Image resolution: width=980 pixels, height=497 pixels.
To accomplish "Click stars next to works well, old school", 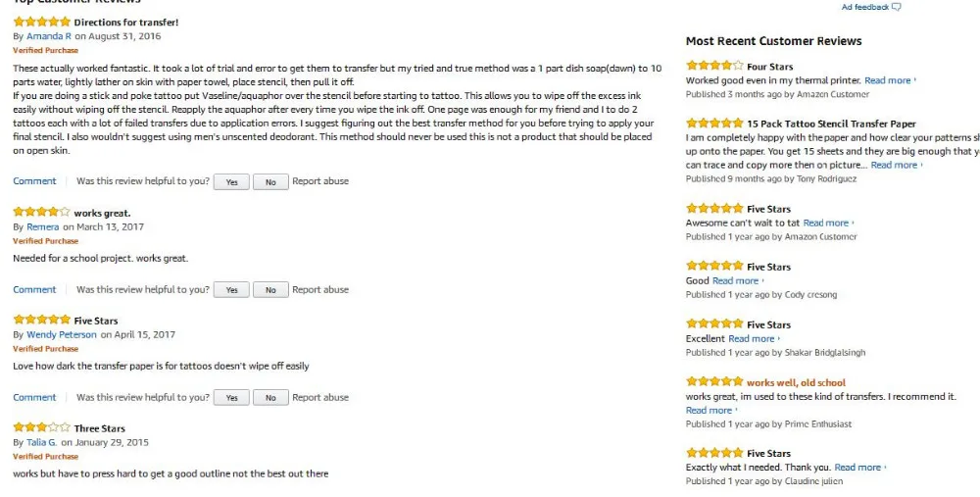I will (714, 381).
